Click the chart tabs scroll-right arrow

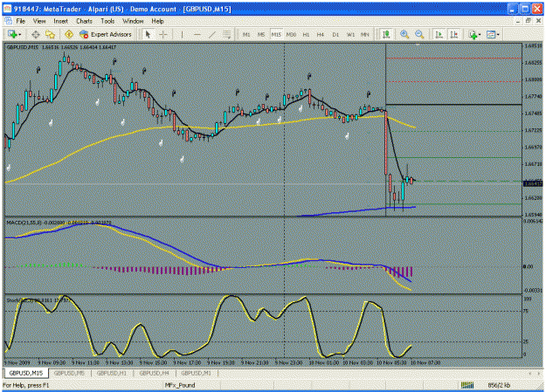[x=539, y=373]
